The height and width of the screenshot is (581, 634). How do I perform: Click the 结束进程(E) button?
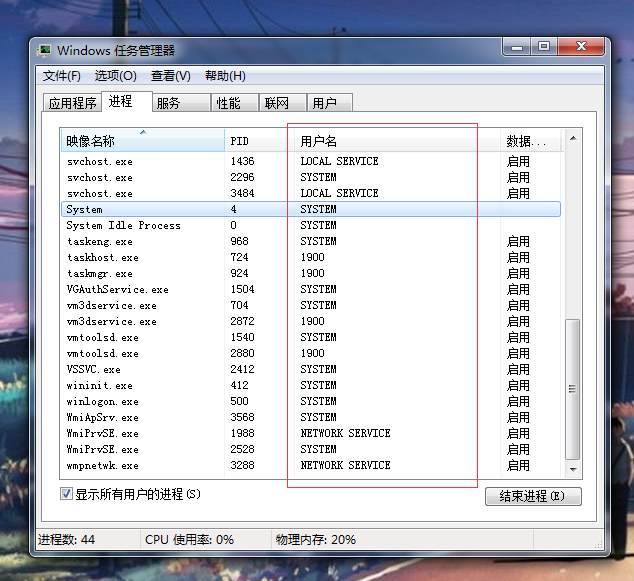tap(533, 496)
